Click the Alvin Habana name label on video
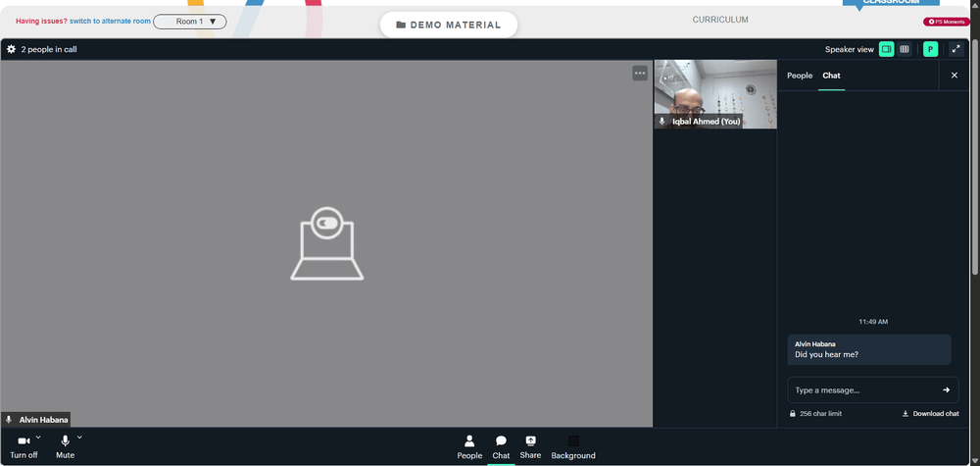980x466 pixels. pyautogui.click(x=43, y=420)
